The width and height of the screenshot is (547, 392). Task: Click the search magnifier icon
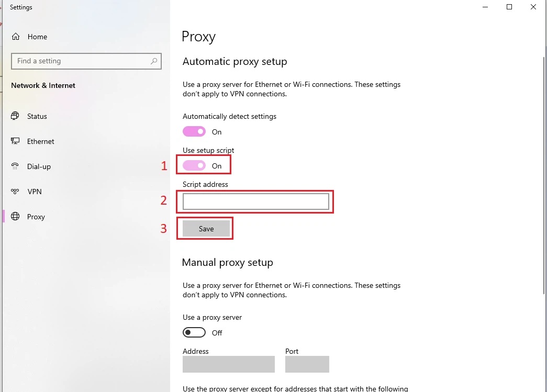click(154, 61)
